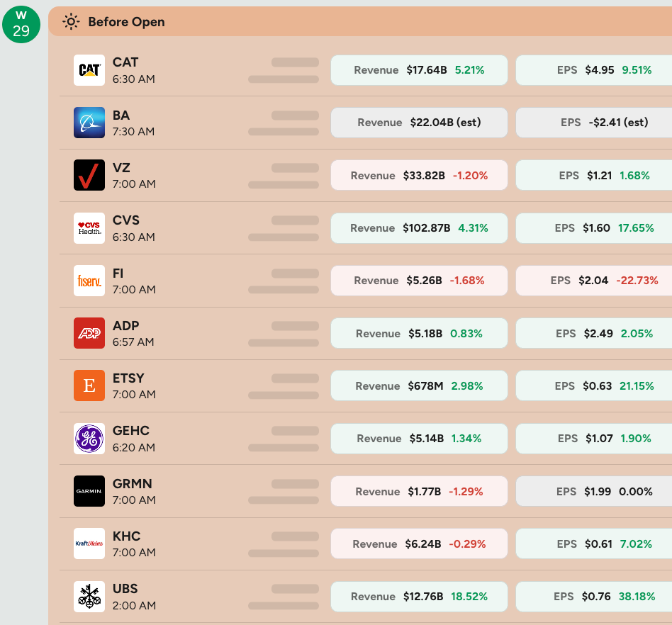The width and height of the screenshot is (672, 625).
Task: Open the ETSY ticker symbol
Action: 128,378
